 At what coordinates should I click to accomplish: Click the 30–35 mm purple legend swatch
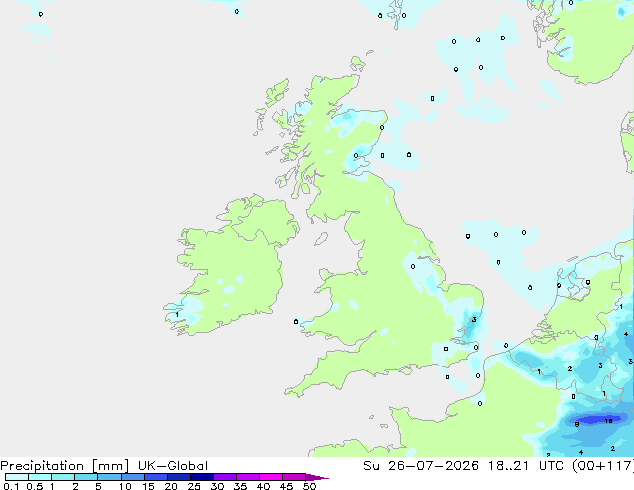point(224,477)
